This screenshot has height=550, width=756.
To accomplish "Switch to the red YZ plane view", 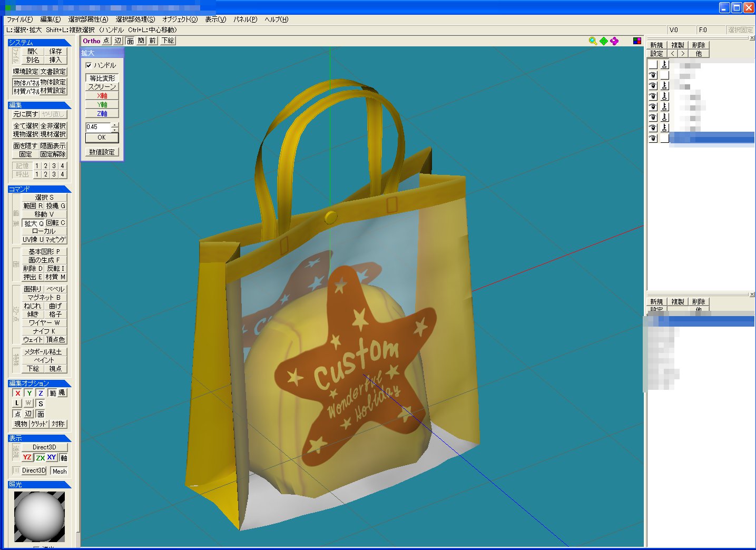I will pyautogui.click(x=27, y=457).
